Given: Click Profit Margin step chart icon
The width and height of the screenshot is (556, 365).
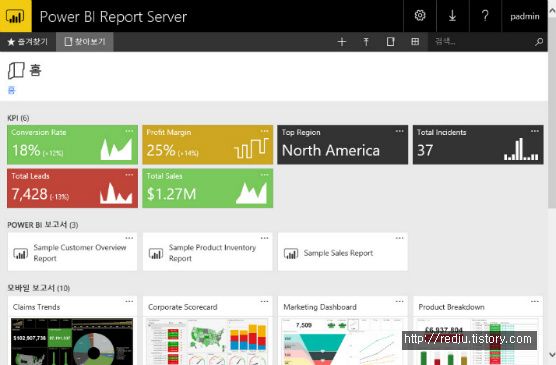Looking at the screenshot, I should pyautogui.click(x=251, y=148).
